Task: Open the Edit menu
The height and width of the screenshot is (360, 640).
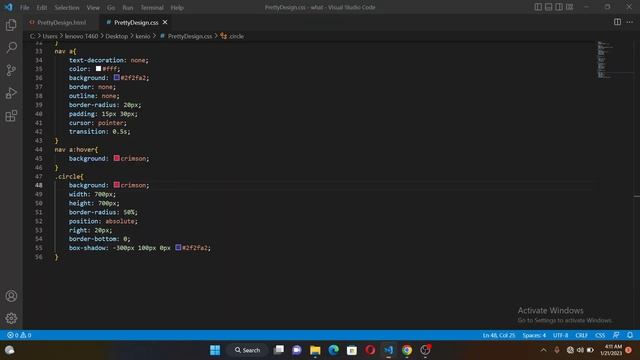Action: point(42,7)
